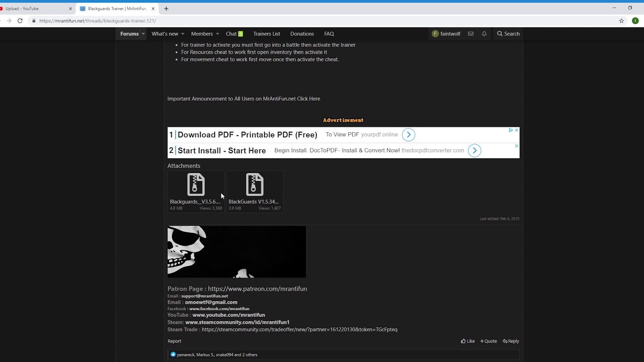Expand the What's new dropdown arrow

tap(183, 34)
